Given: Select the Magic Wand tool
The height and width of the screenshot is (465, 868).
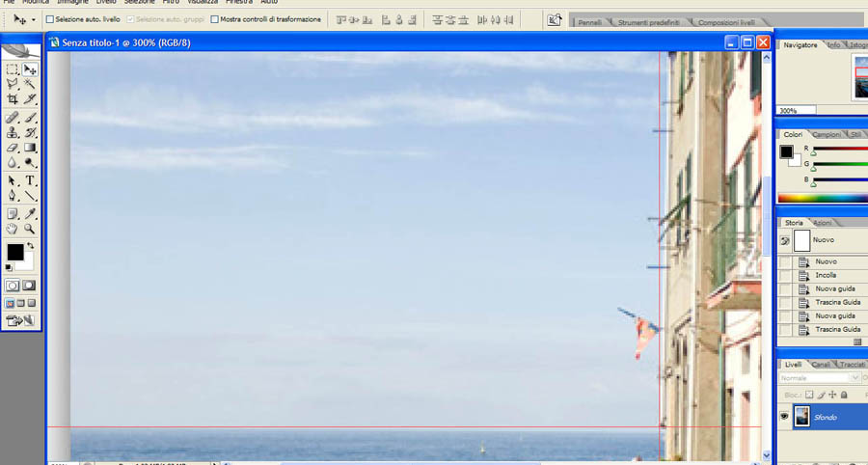Looking at the screenshot, I should click(x=30, y=85).
